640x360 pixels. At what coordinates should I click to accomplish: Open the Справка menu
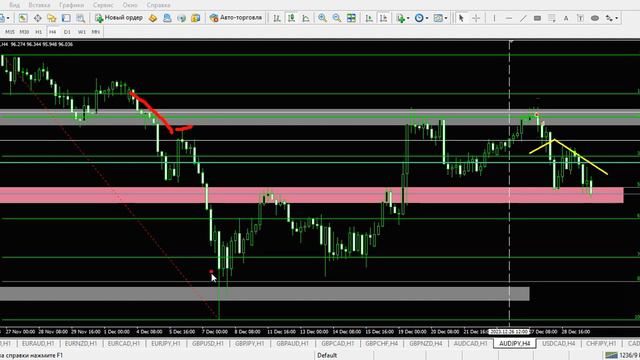[158, 5]
